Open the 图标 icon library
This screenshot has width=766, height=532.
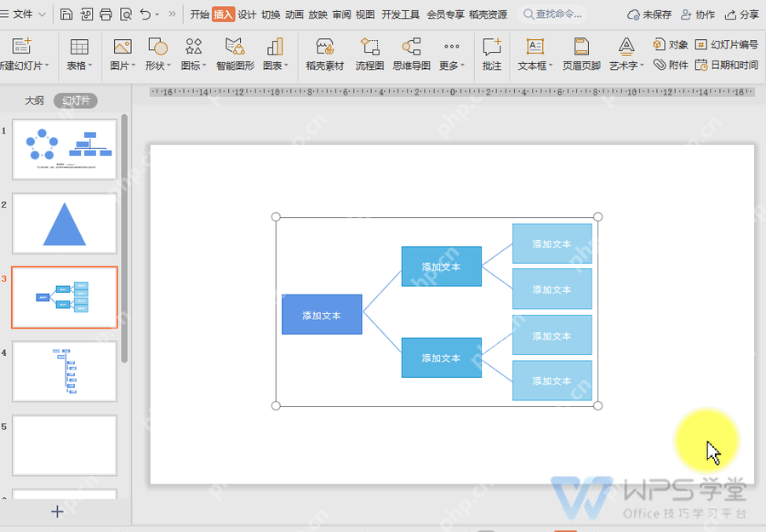pos(193,54)
